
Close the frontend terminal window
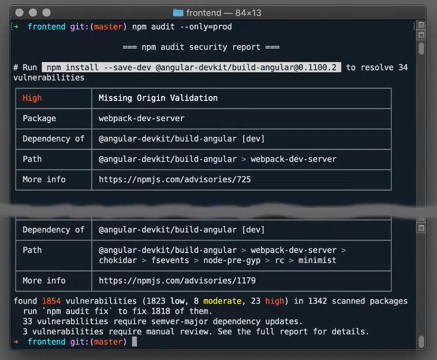point(19,13)
